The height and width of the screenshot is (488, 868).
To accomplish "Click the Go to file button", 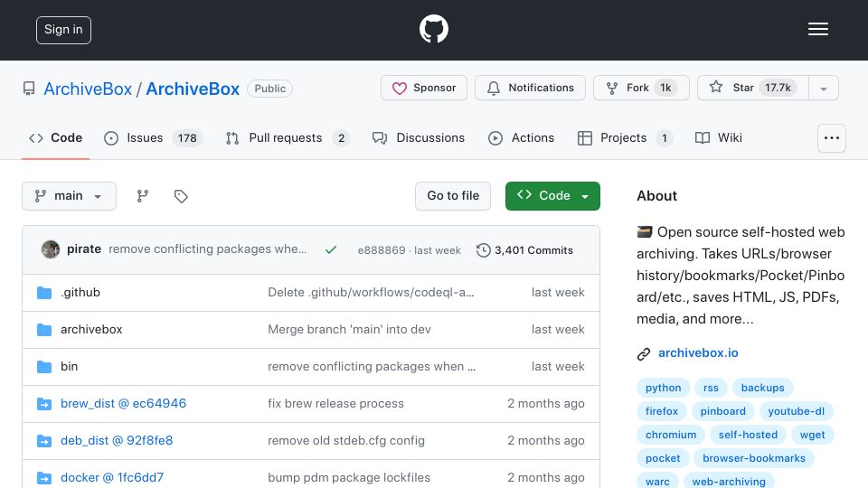I will tap(453, 196).
